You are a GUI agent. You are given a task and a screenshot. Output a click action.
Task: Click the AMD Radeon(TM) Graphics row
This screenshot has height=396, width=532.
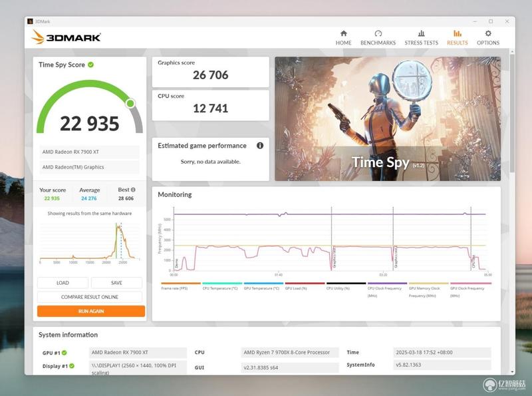point(89,167)
